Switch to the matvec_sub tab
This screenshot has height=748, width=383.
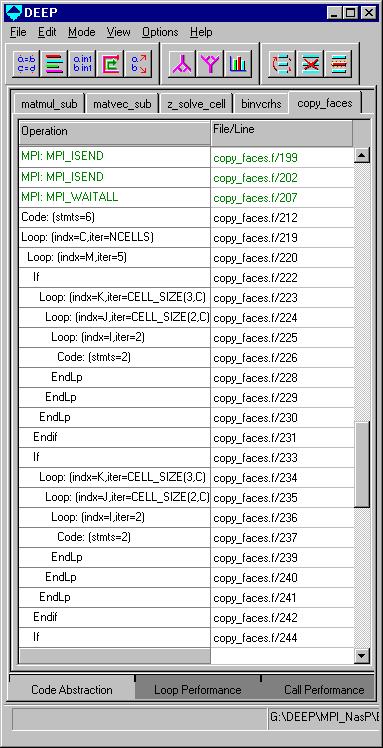(x=122, y=104)
